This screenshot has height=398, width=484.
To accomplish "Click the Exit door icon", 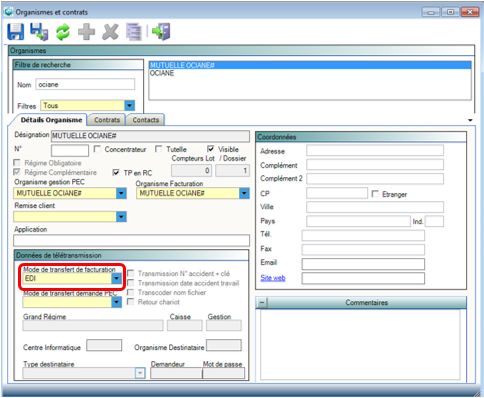I will pos(161,32).
